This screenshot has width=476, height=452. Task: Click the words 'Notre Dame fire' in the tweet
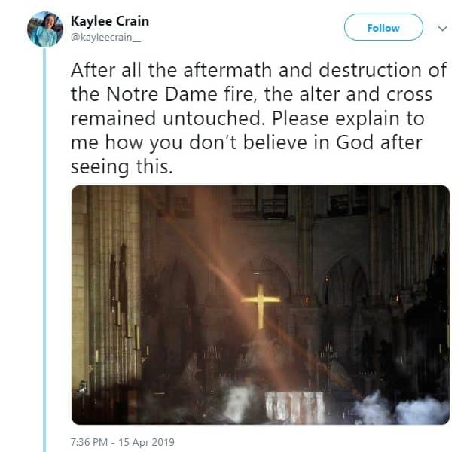(x=180, y=94)
